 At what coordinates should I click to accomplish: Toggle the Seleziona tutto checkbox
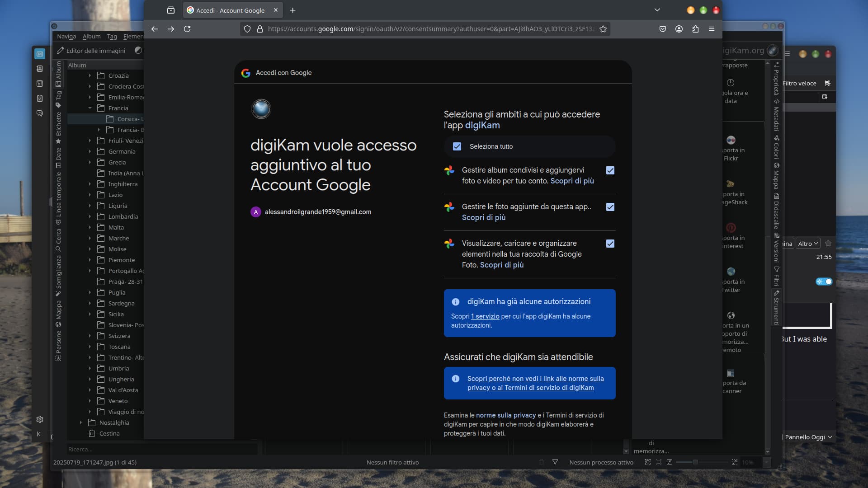coord(457,146)
